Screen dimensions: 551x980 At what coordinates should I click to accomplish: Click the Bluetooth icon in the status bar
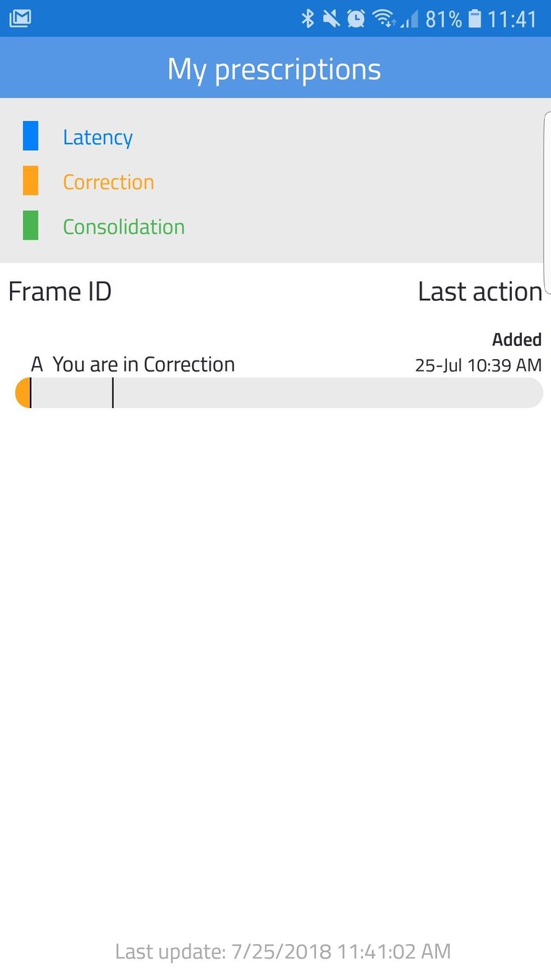click(x=309, y=18)
